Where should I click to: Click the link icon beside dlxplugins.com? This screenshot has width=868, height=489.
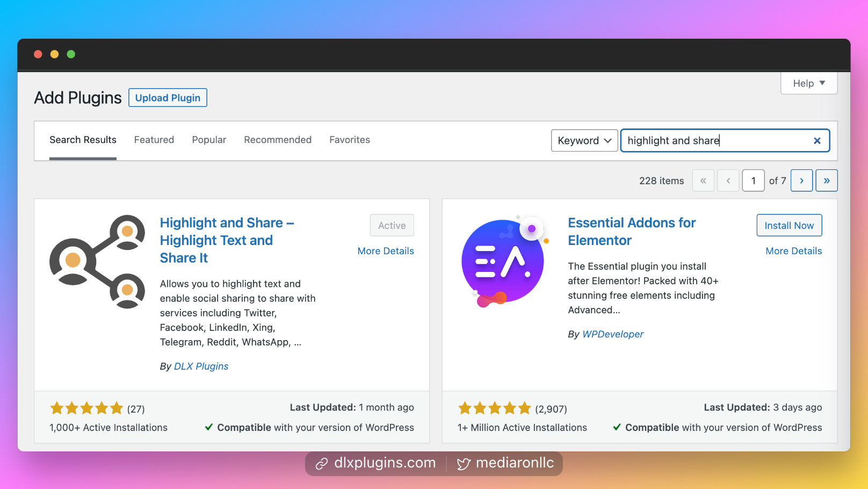[322, 464]
